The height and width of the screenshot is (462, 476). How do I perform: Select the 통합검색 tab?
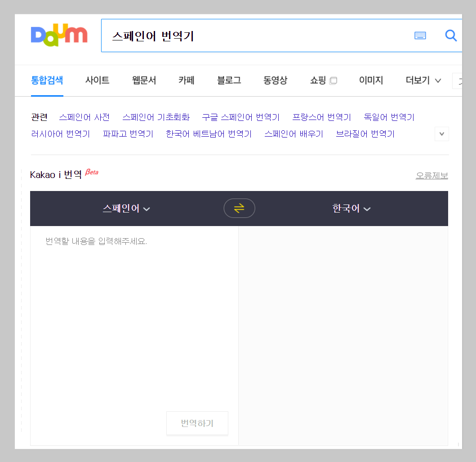(47, 80)
